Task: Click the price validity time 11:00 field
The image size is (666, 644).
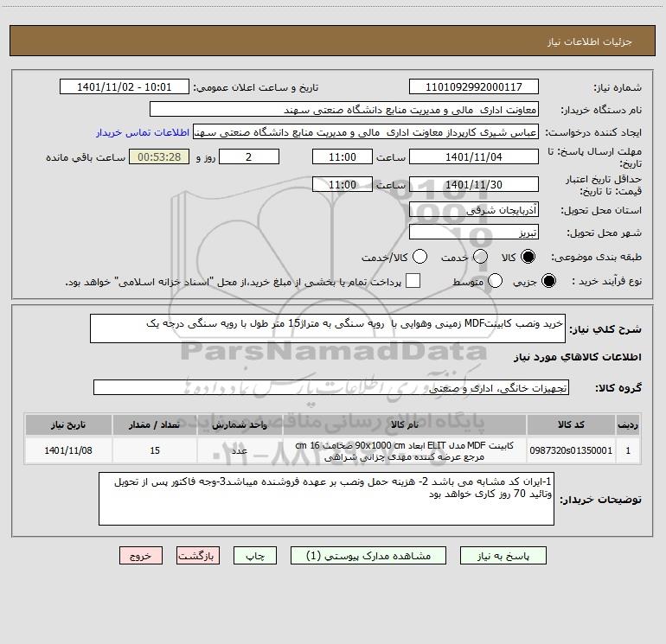Action: [x=343, y=185]
